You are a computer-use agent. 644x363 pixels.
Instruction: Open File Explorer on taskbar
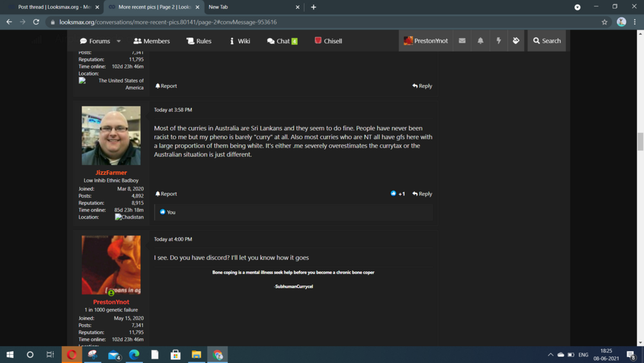(x=196, y=355)
